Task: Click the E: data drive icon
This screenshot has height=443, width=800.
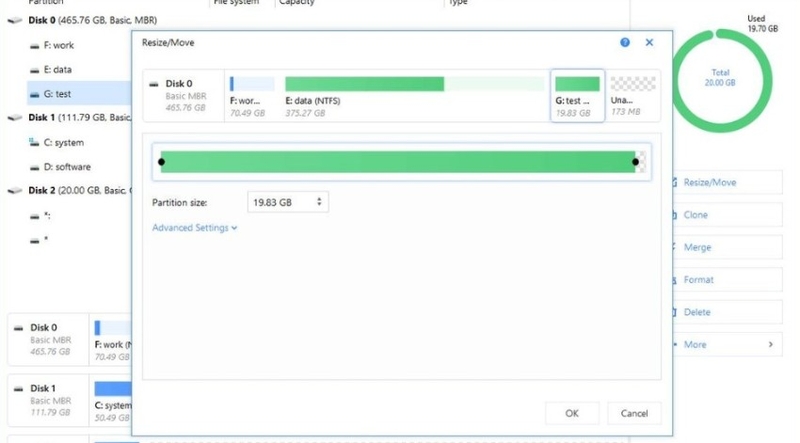Action: pyautogui.click(x=34, y=70)
